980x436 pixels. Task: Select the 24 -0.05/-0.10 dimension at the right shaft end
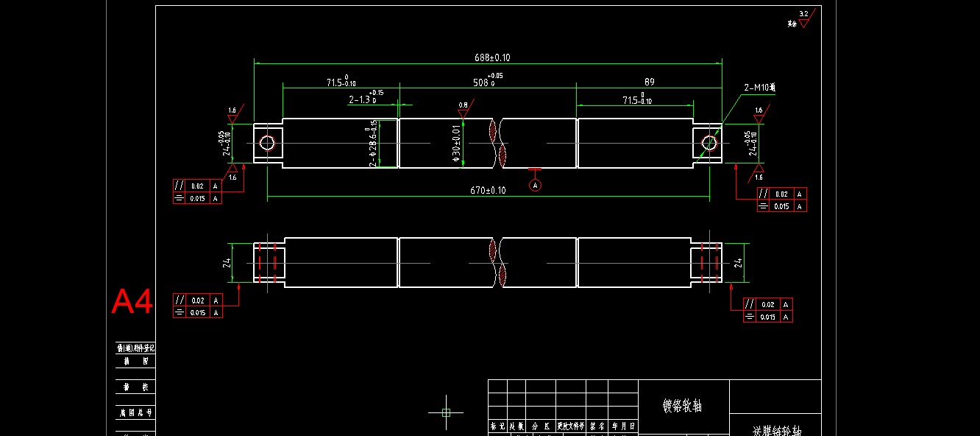click(750, 143)
